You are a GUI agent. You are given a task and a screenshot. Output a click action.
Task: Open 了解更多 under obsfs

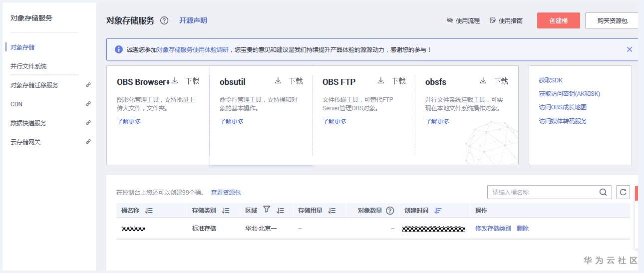[437, 121]
